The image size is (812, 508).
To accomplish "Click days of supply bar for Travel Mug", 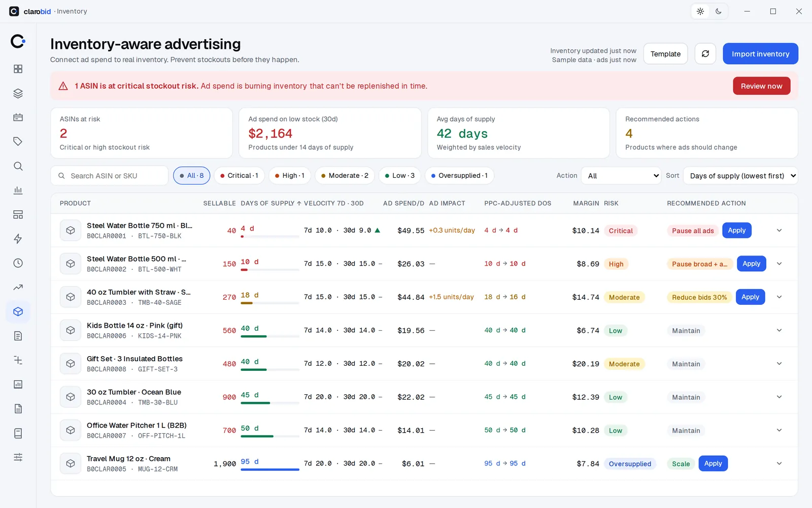I will tap(270, 469).
